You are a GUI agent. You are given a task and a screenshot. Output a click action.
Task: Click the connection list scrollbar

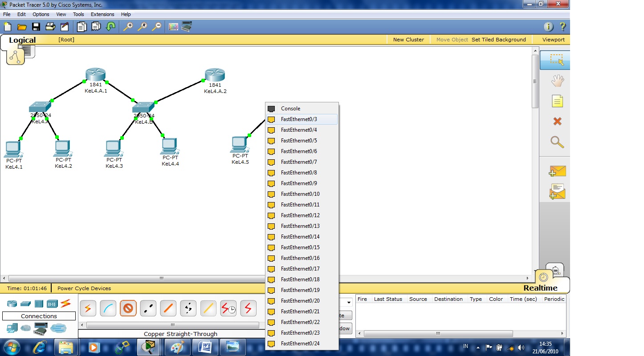(x=173, y=325)
